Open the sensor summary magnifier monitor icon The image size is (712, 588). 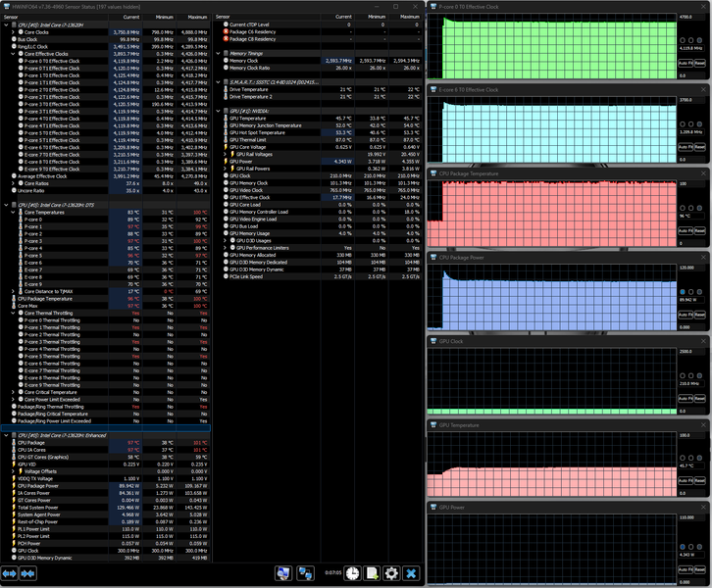[x=283, y=573]
